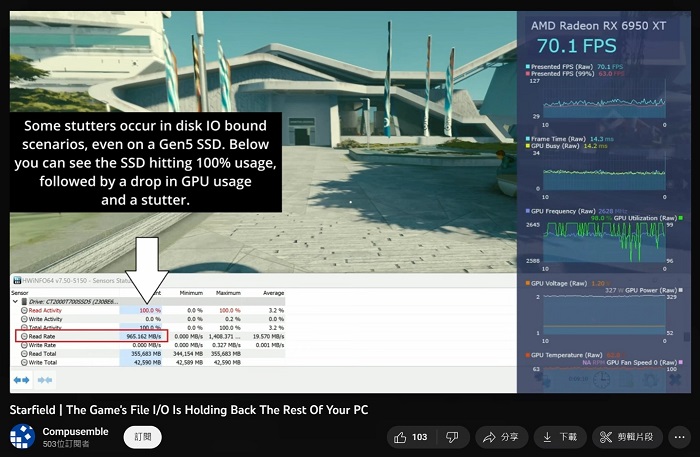Collapse the Drive CT2000T700SSD5 sensor group
The image size is (700, 457).
(15, 302)
